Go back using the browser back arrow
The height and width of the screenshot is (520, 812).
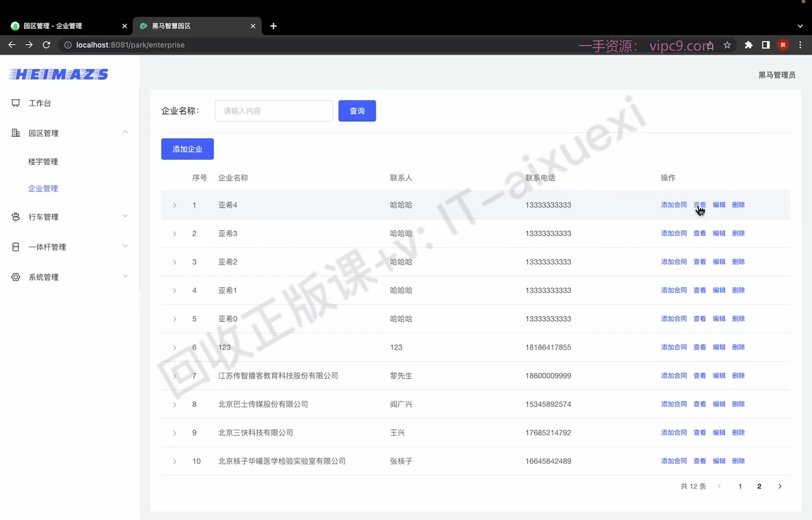tap(12, 45)
